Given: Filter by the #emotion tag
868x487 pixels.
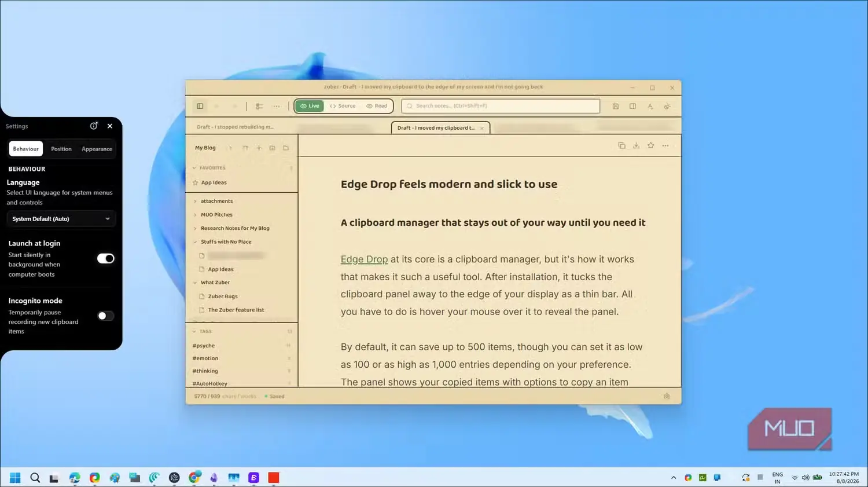Looking at the screenshot, I should (x=205, y=358).
